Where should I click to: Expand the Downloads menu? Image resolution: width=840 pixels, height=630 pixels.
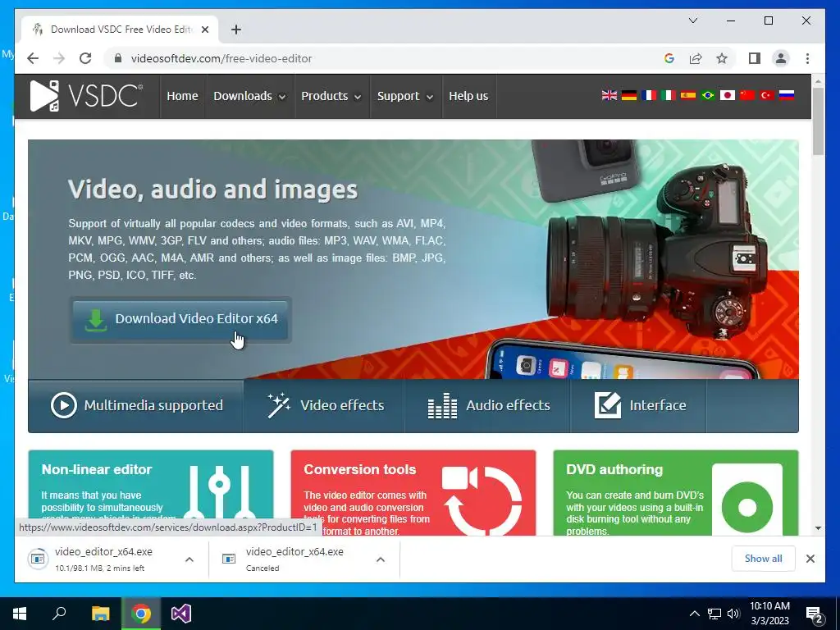tap(249, 96)
